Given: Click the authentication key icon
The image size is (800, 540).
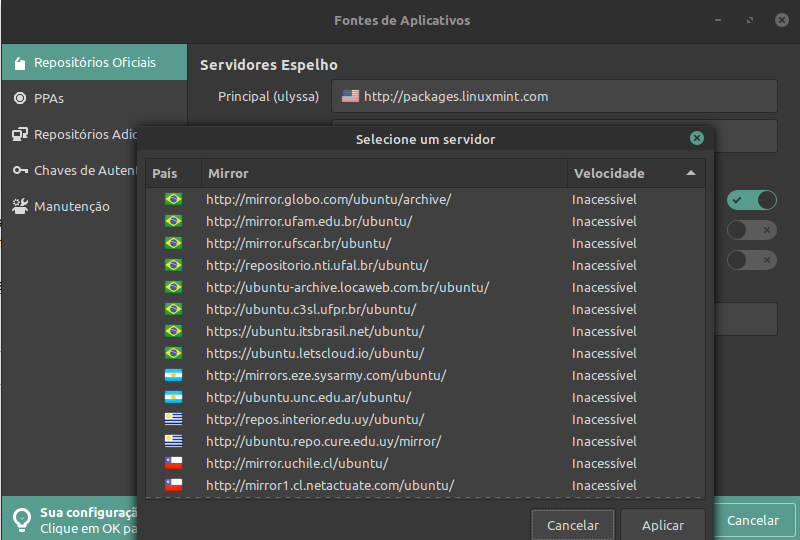Looking at the screenshot, I should click(x=20, y=170).
